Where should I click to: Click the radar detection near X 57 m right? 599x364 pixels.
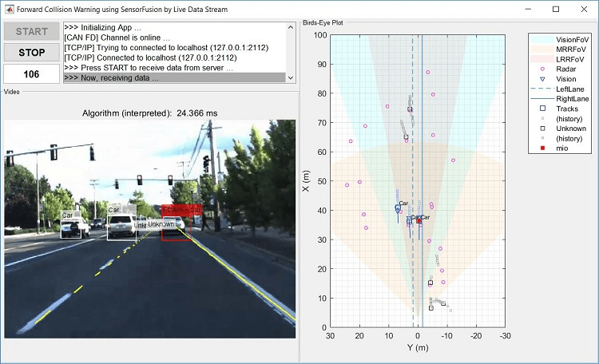(453, 160)
